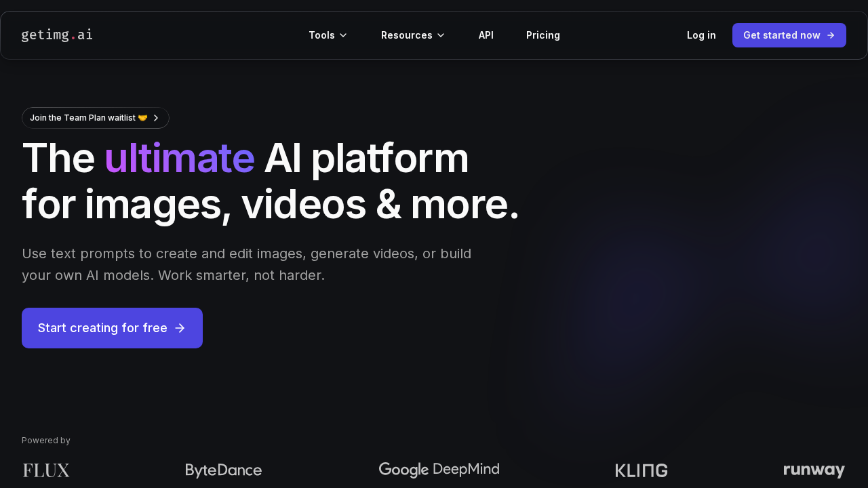Click the Tools chevron icon
868x488 pixels.
click(x=344, y=35)
